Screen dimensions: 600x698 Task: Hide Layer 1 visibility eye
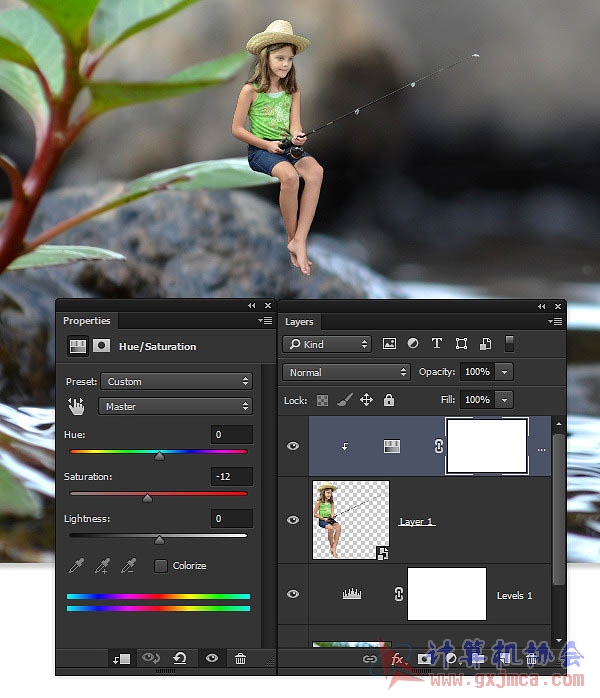pos(293,519)
